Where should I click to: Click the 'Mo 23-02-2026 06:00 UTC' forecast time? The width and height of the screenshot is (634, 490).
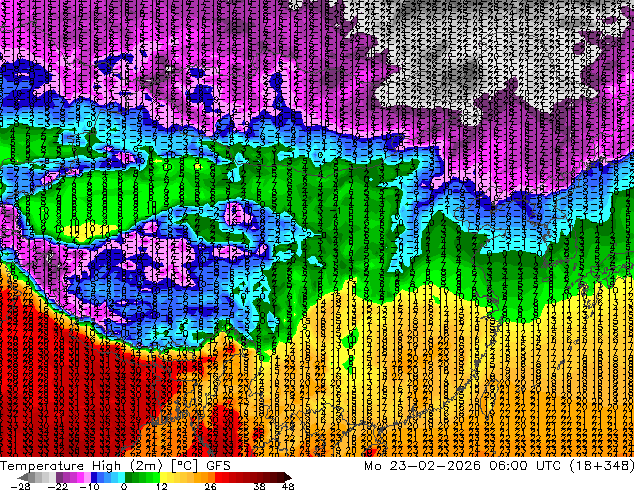pos(463,466)
